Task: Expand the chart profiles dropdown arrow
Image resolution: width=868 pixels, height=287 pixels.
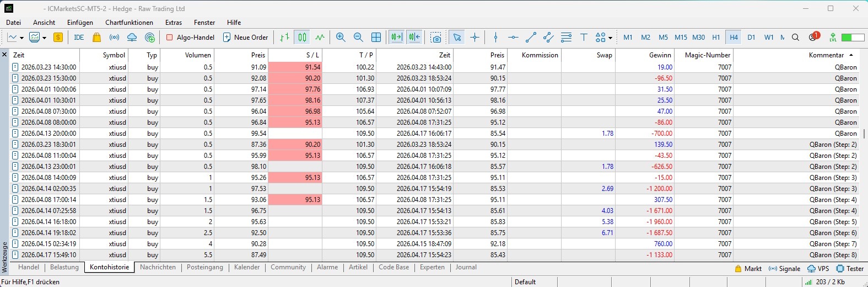Action: click(x=44, y=38)
